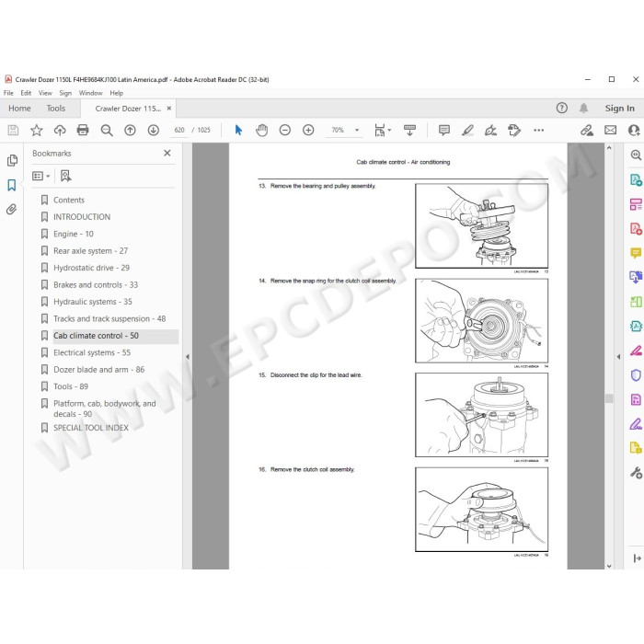Choose the Selection arrow tool

click(238, 131)
